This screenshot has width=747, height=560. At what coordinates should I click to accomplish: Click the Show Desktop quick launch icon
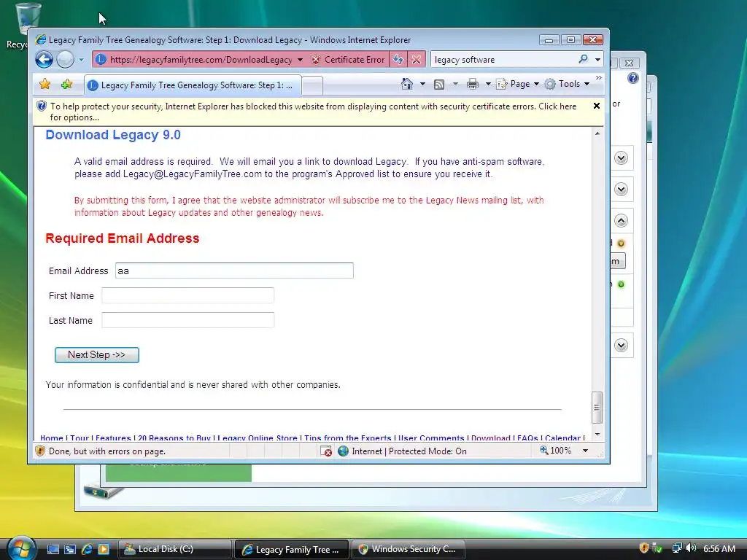53,549
